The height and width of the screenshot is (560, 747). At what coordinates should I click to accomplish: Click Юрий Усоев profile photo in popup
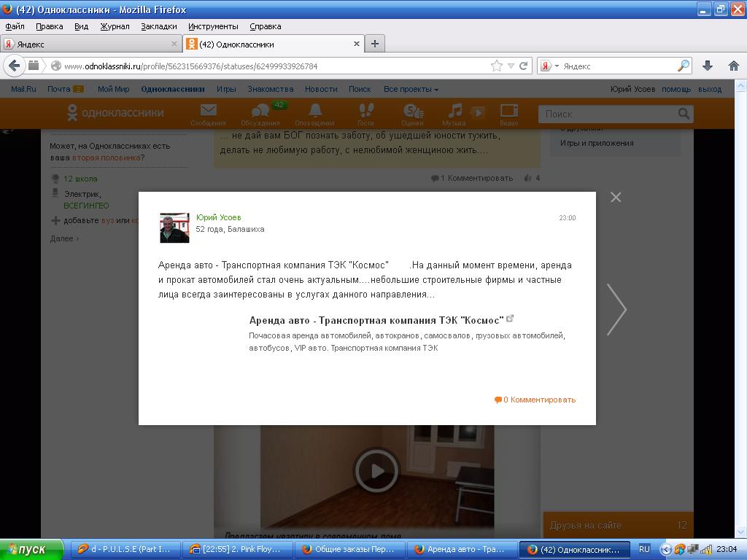174,227
